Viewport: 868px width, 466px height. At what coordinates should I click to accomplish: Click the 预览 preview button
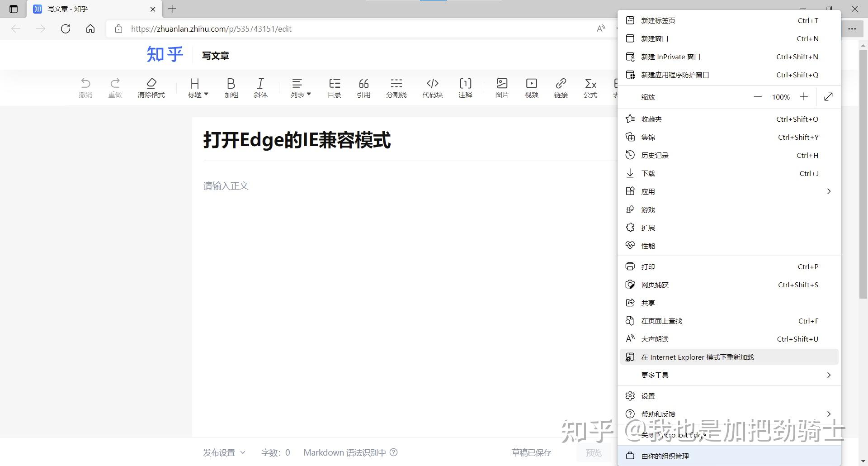coord(594,452)
